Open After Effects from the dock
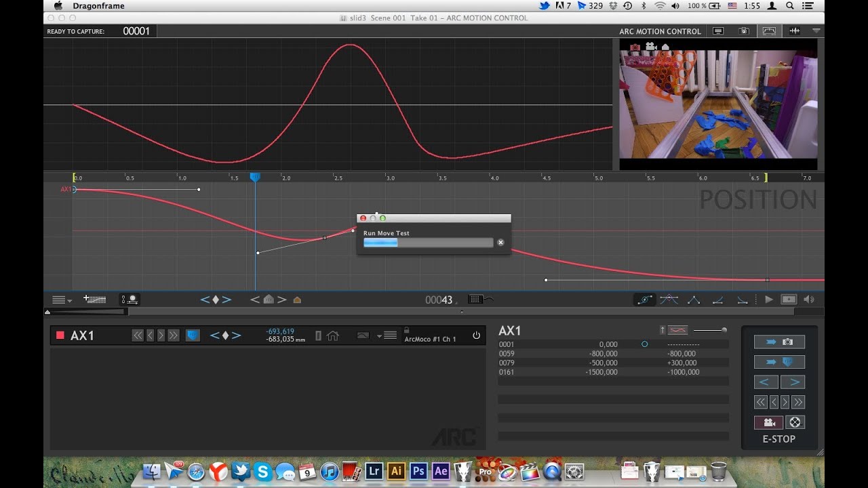This screenshot has width=868, height=488. pos(441,471)
